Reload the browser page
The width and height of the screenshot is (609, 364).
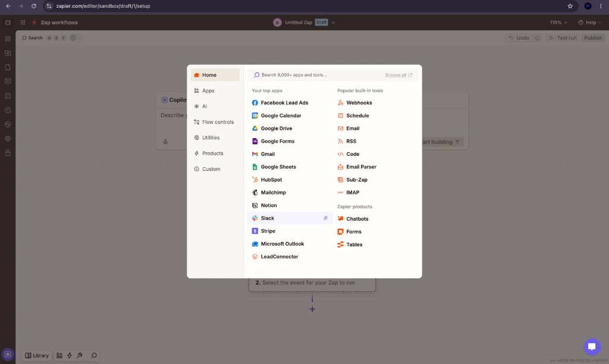(34, 6)
